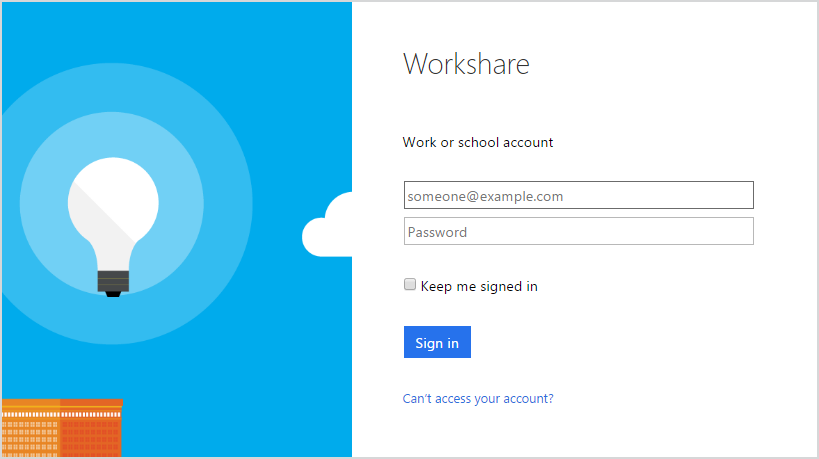Click the Workshare title text

(466, 64)
